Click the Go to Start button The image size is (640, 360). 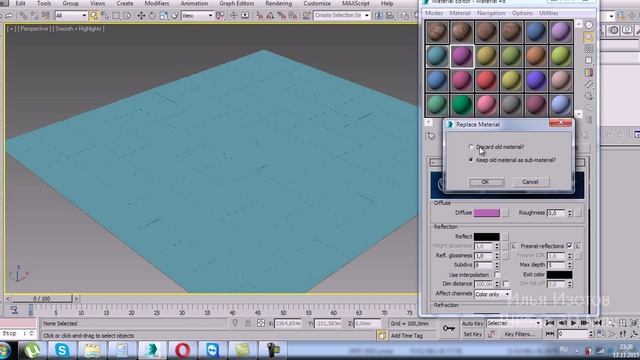point(550,323)
